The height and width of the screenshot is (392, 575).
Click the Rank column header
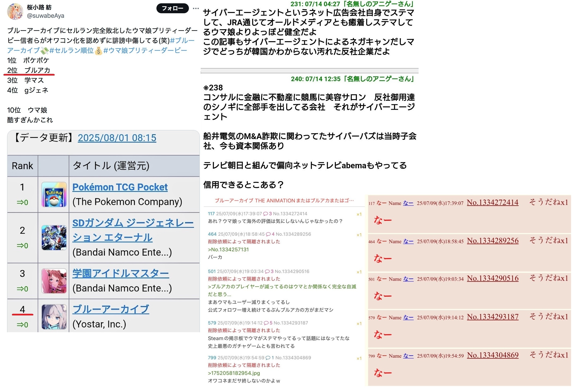22,166
